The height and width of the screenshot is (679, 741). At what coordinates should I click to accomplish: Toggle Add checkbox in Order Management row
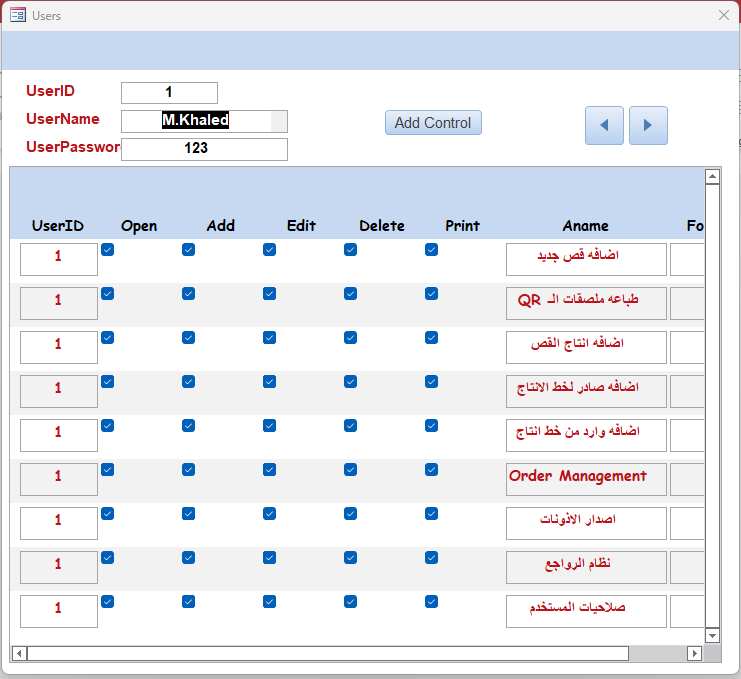(x=188, y=470)
